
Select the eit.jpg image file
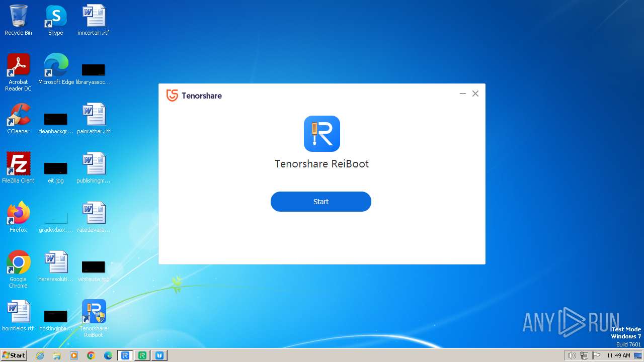click(56, 172)
